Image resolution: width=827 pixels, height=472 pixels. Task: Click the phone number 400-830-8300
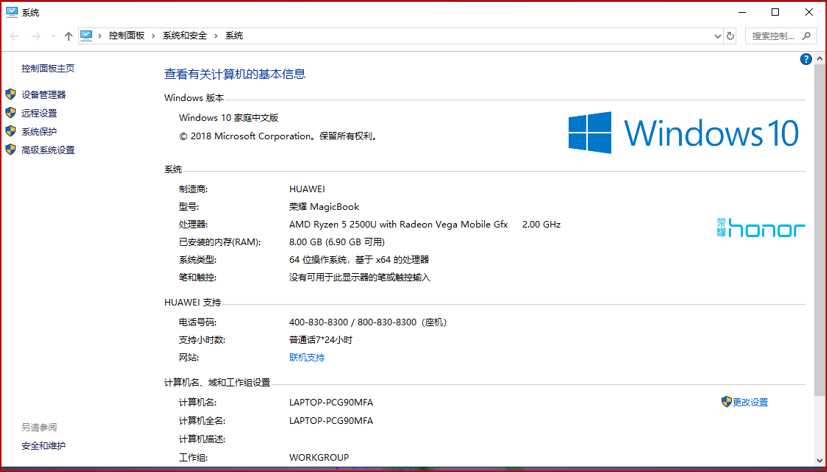point(319,322)
